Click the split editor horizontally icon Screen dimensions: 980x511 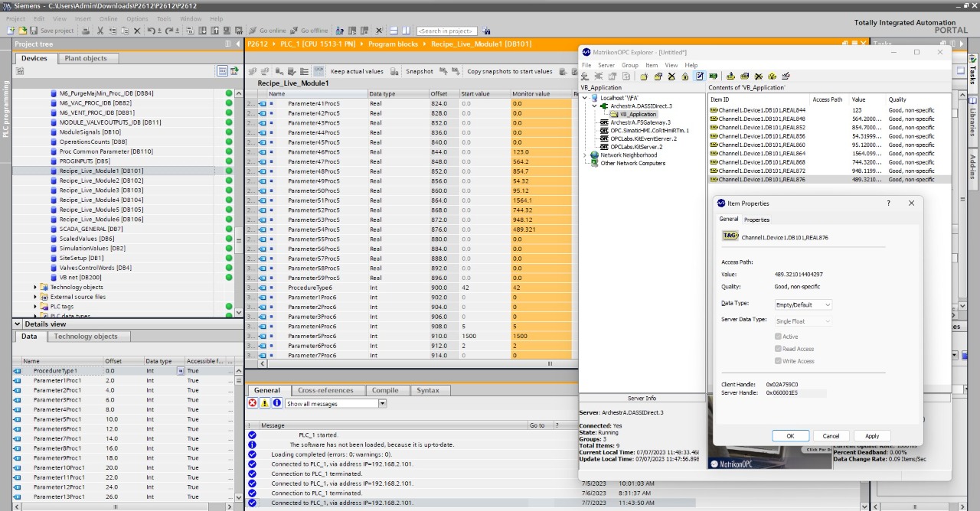[394, 31]
